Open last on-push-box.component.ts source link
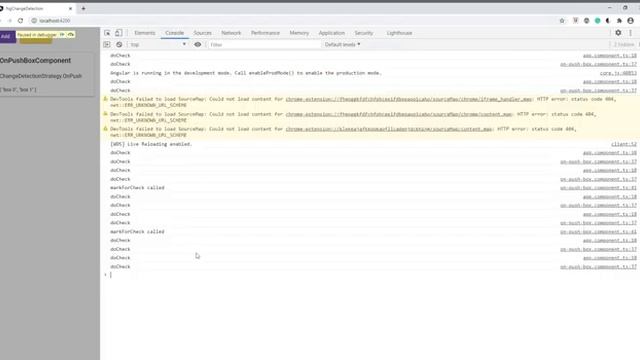Viewport: 640px width, 360px height. (598, 267)
